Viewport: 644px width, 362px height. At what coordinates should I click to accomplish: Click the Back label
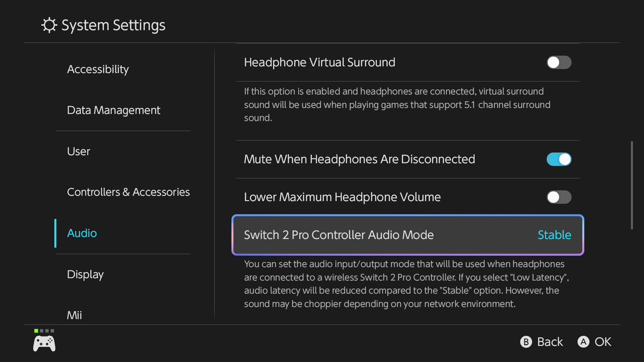coord(550,342)
